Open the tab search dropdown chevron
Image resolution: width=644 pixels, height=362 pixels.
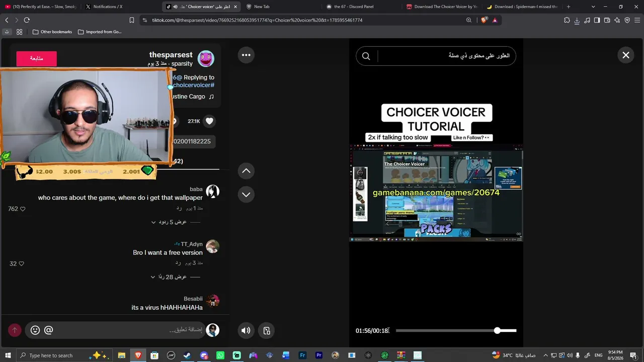coord(593,7)
